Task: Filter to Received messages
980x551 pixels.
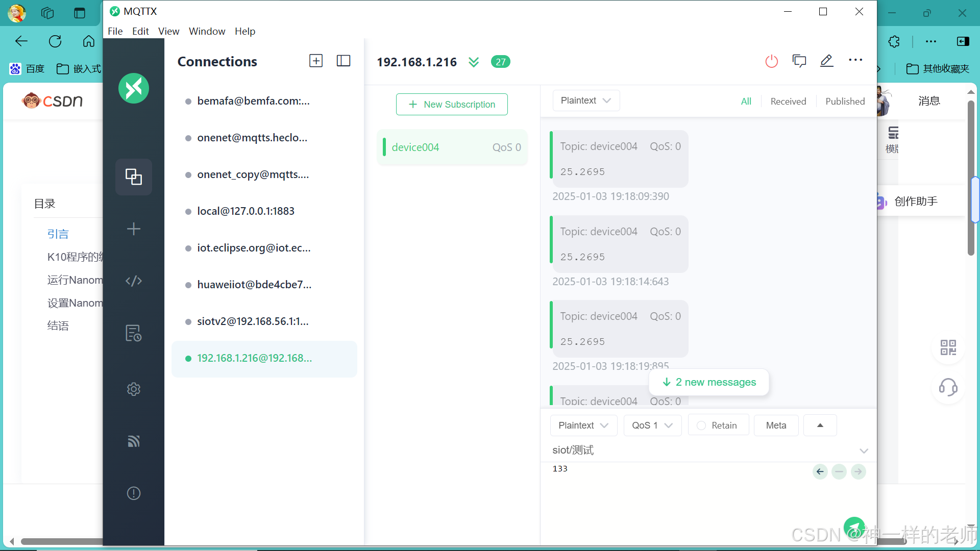Action: click(x=788, y=101)
